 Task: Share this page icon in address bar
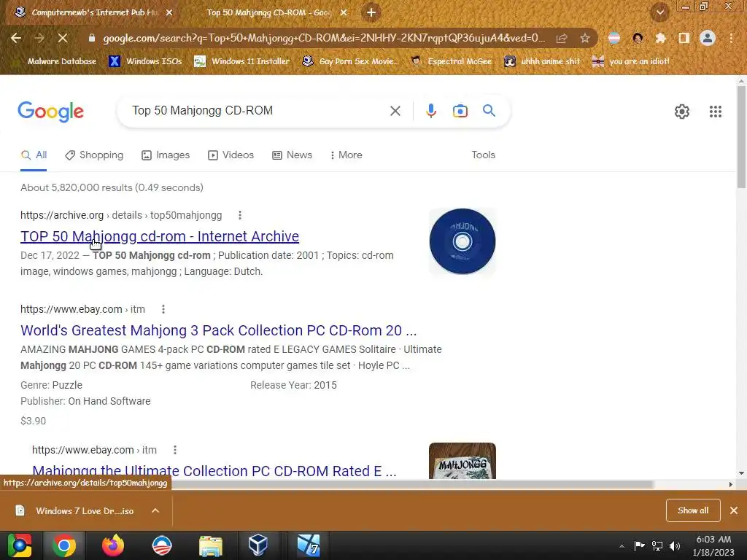coord(562,38)
